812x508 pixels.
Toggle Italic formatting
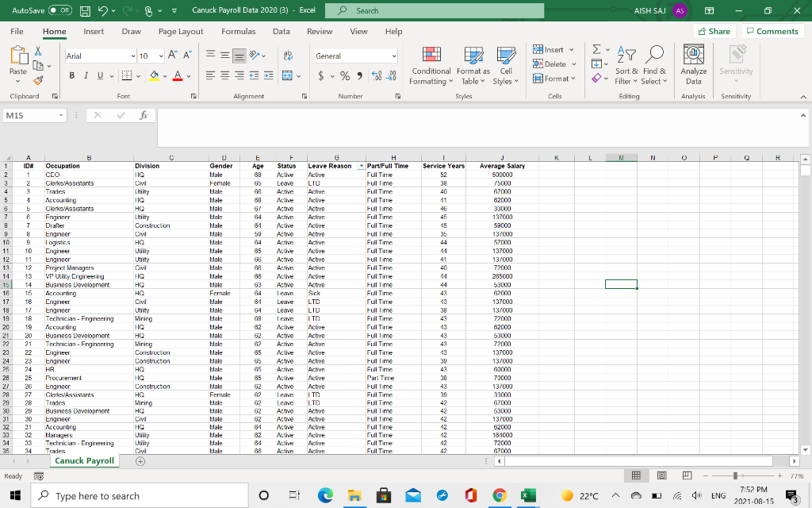pos(84,76)
